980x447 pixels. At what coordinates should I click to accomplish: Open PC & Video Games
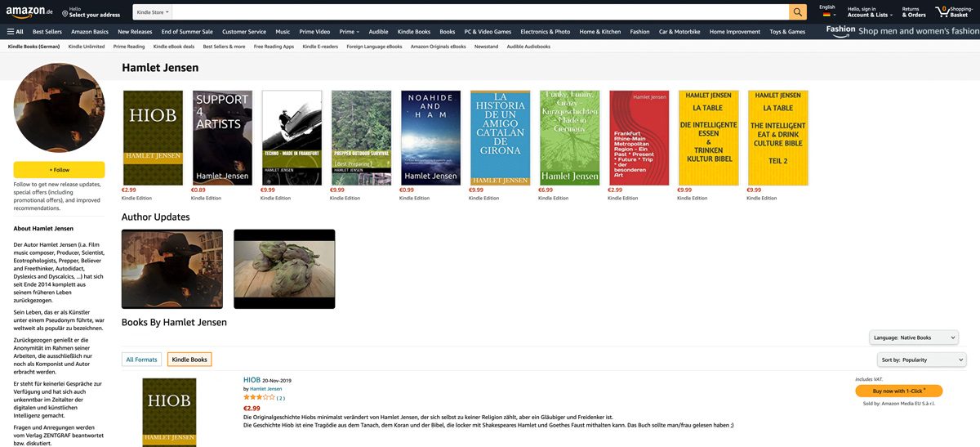[x=488, y=32]
